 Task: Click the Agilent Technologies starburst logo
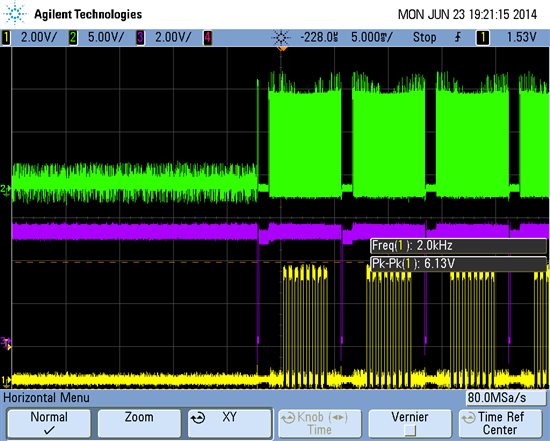[x=15, y=14]
